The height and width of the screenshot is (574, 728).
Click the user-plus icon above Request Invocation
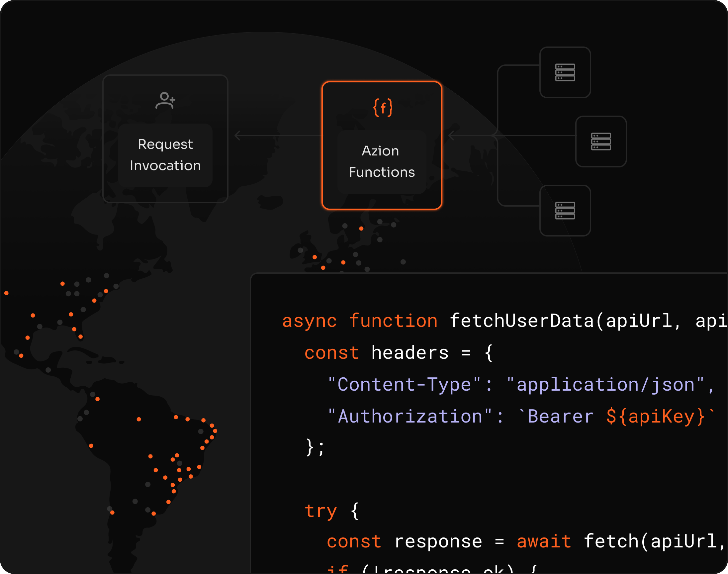tap(165, 100)
